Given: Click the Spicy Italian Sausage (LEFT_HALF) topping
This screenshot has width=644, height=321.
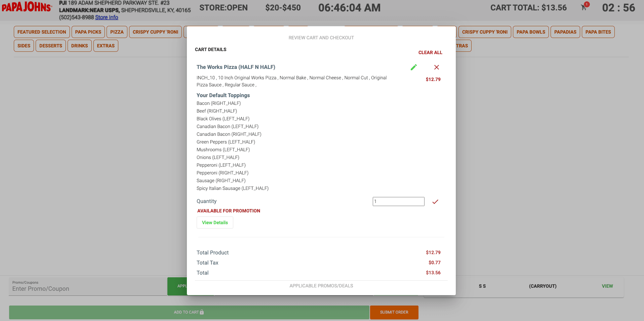Looking at the screenshot, I should [x=233, y=188].
